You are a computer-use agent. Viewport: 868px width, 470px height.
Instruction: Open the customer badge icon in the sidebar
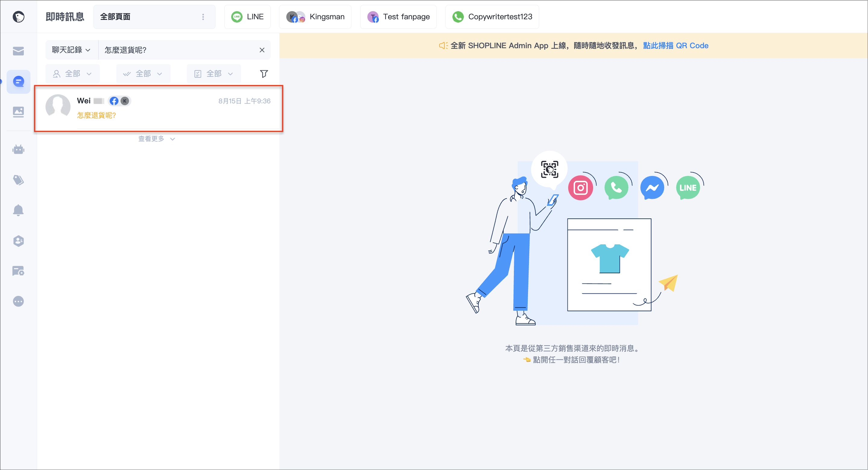[x=18, y=240]
